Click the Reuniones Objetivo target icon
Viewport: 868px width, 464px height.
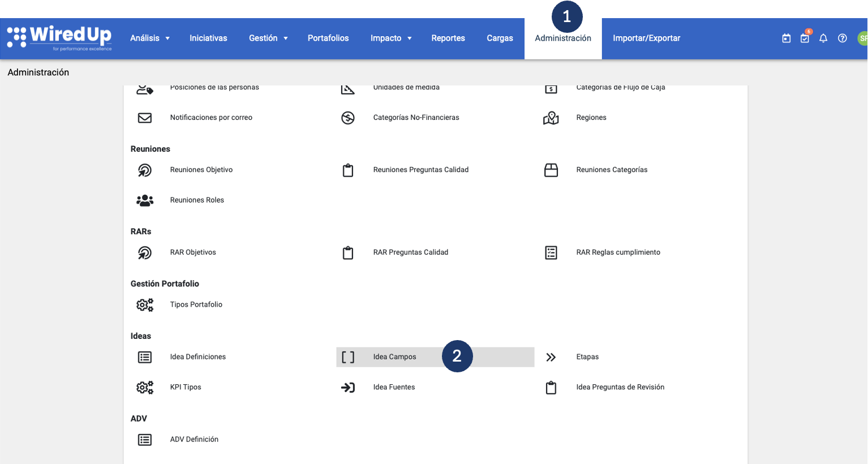(145, 170)
